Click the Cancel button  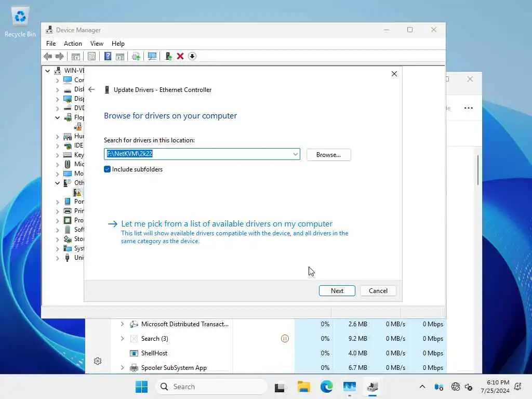[378, 291]
